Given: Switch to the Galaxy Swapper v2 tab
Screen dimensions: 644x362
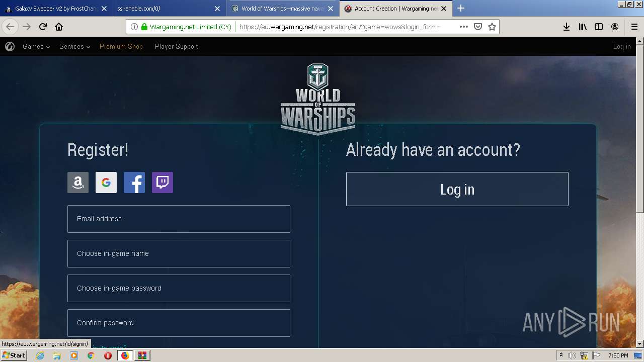Looking at the screenshot, I should pos(55,9).
